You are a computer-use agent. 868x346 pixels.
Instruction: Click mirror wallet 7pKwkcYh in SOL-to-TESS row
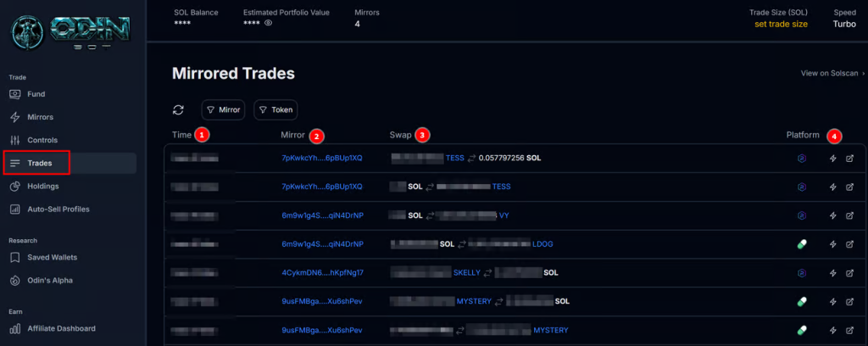tap(321, 187)
